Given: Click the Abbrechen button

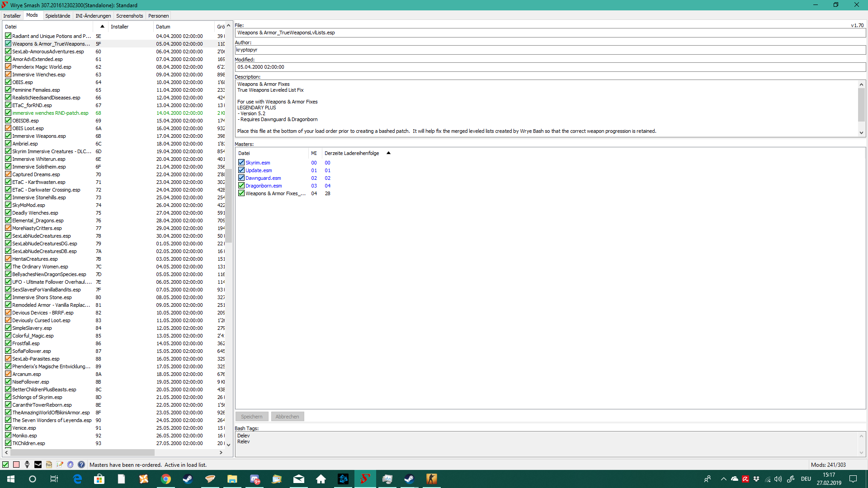Looking at the screenshot, I should coord(288,417).
